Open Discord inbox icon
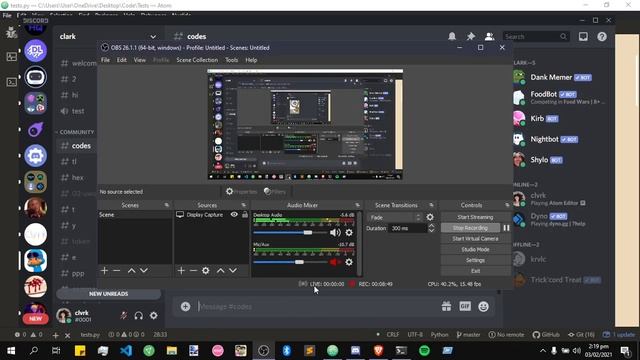The image size is (640, 360). (583, 36)
